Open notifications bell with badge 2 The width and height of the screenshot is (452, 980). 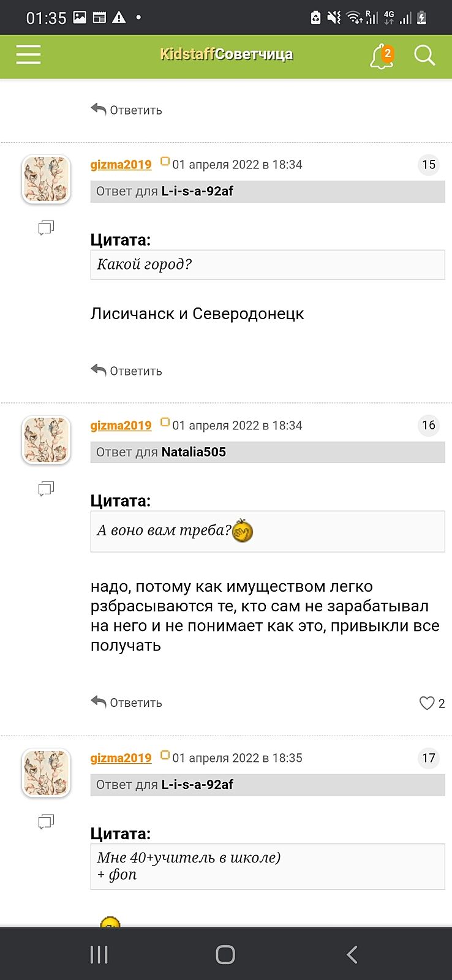(381, 56)
